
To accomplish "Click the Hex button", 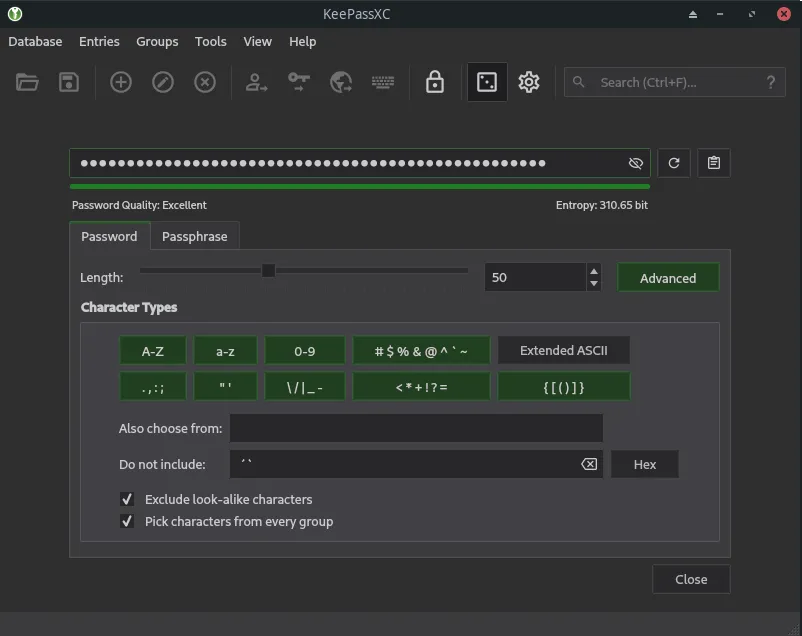I will click(644, 464).
